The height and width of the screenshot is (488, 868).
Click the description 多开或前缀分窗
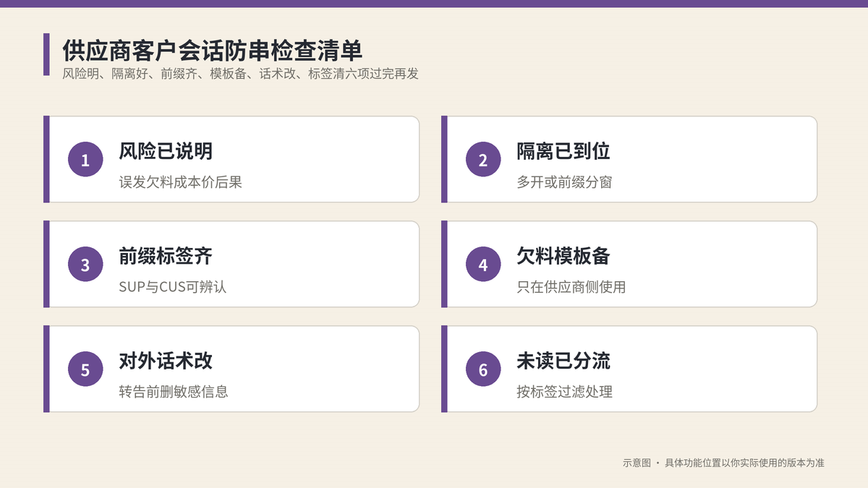coord(564,182)
